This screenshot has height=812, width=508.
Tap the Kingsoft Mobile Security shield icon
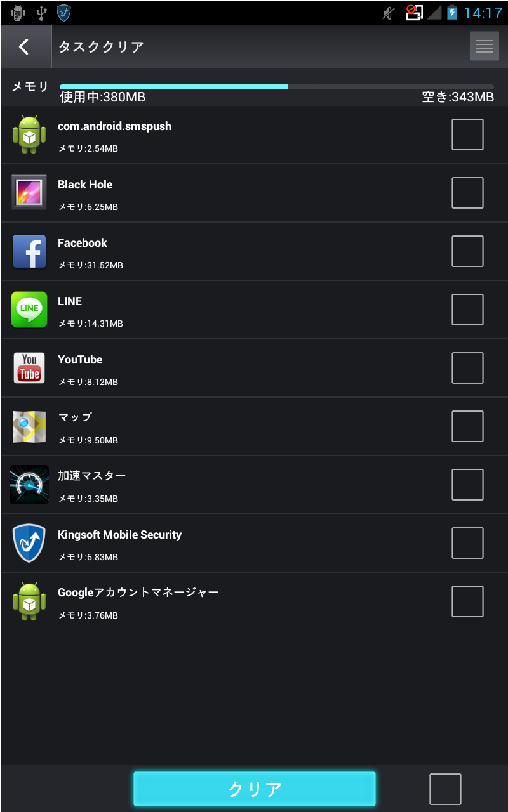[x=29, y=543]
